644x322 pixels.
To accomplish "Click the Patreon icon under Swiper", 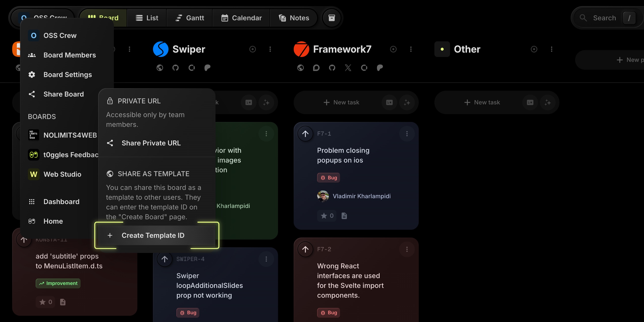I will coord(207,68).
